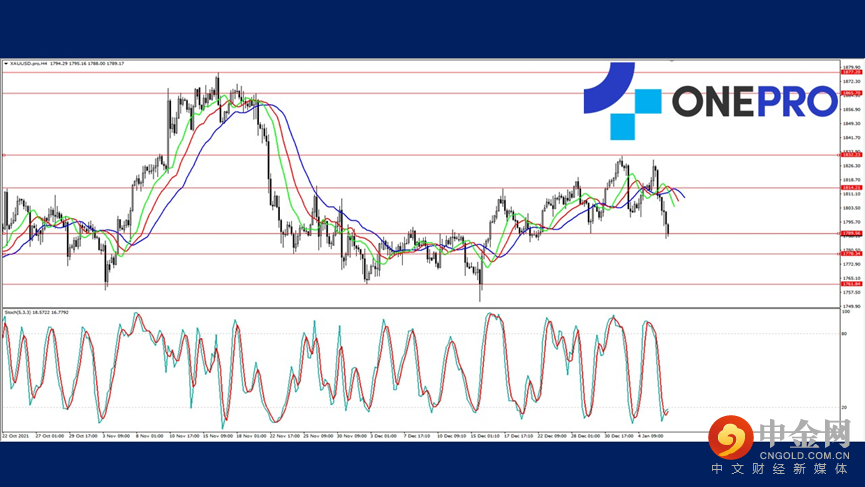Click the 7 Dec 17:10 time label

417,436
